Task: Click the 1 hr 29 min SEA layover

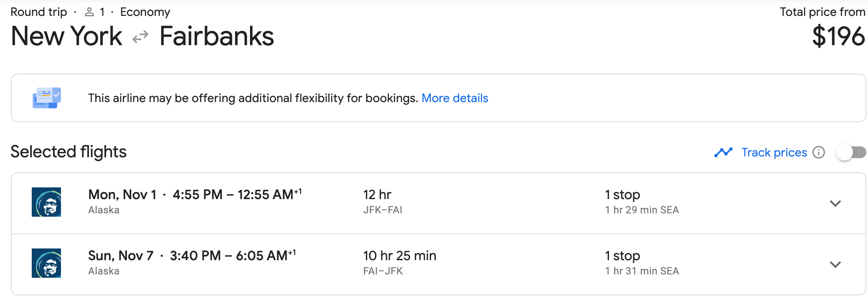Action: [642, 210]
